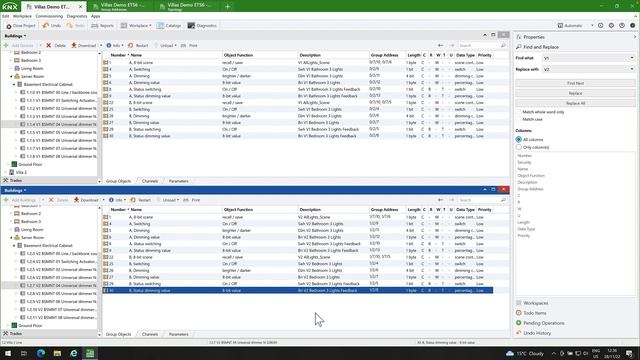Image resolution: width=640 pixels, height=360 pixels.
Task: Click the lower panel Search field
Action: [482, 200]
